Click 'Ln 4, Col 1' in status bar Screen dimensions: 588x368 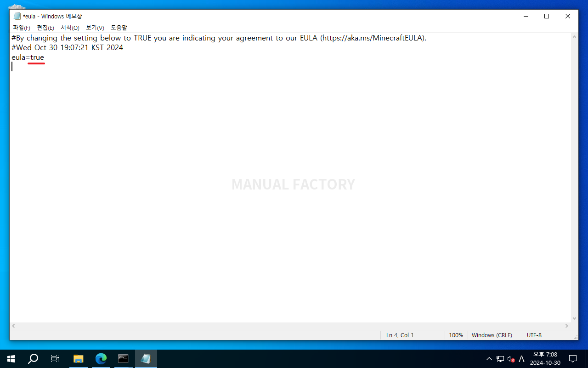400,335
